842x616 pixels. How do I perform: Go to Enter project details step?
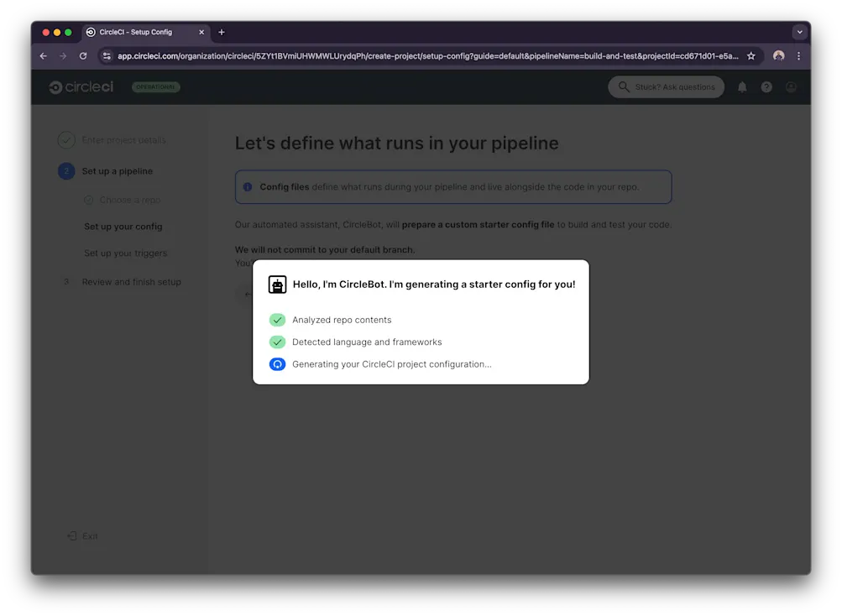tap(123, 140)
